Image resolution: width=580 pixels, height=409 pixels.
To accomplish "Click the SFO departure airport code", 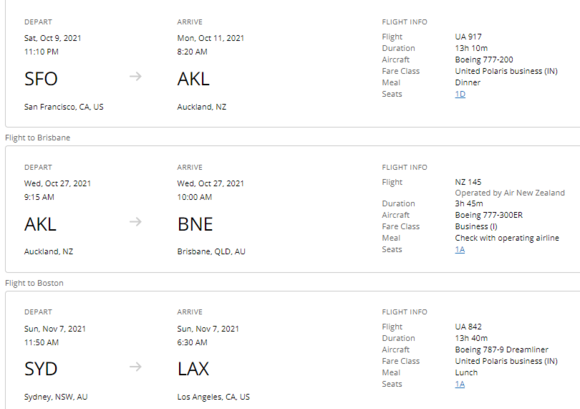I will (x=41, y=79).
